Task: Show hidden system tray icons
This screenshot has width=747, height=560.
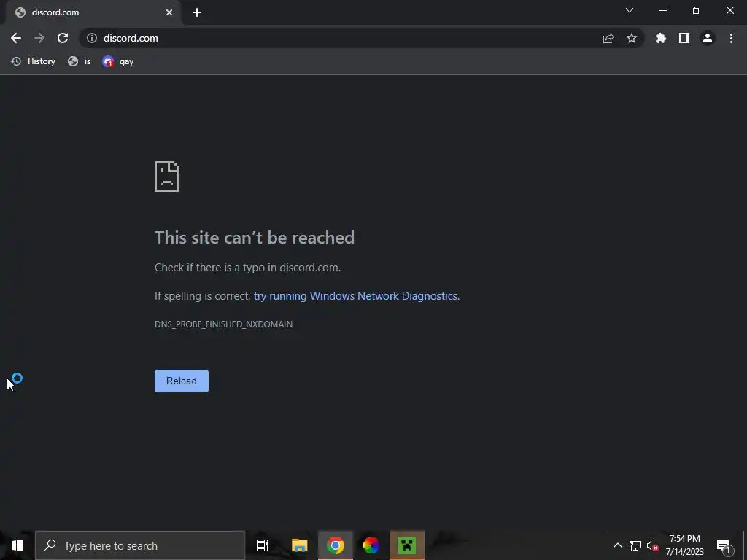Action: pyautogui.click(x=617, y=545)
